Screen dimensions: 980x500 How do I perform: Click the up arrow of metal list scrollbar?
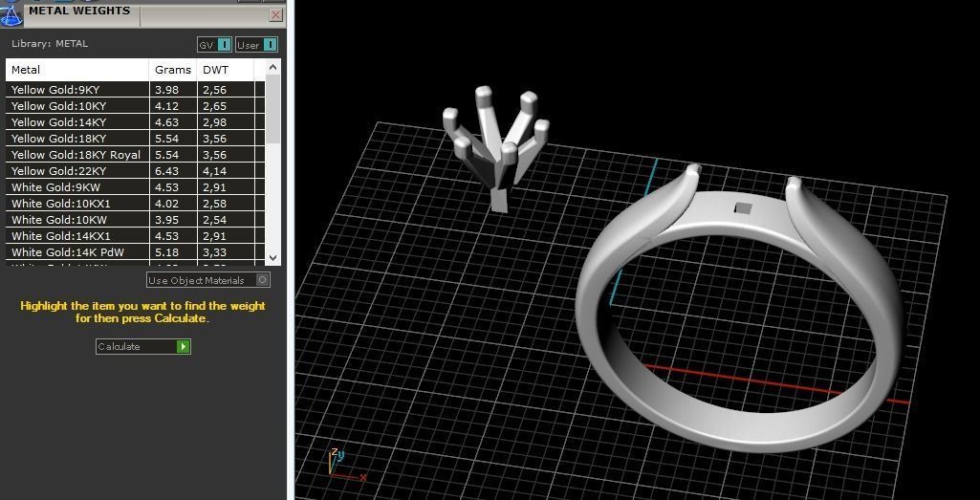pos(273,67)
